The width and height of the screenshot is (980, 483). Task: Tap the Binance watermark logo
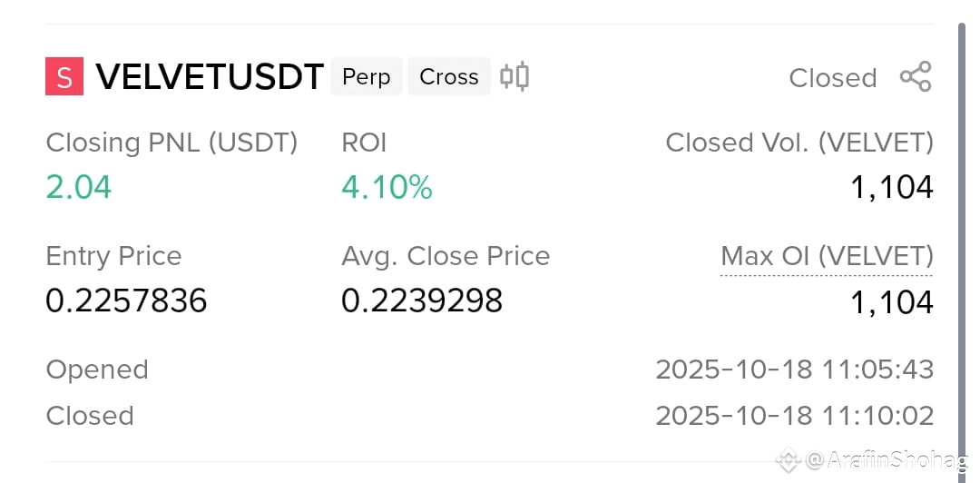[789, 460]
